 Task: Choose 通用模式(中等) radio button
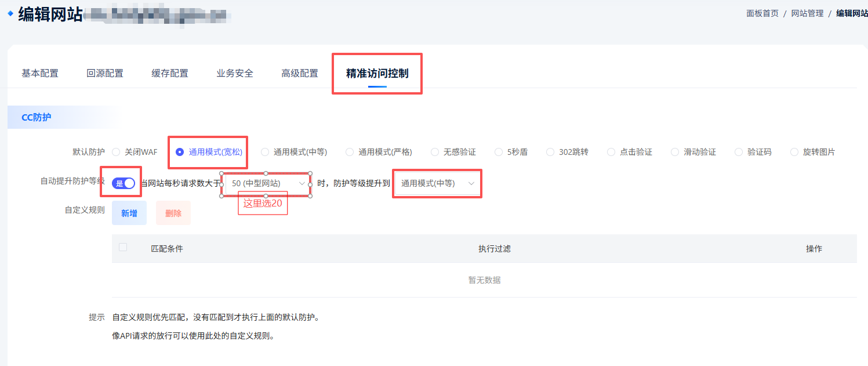[265, 152]
